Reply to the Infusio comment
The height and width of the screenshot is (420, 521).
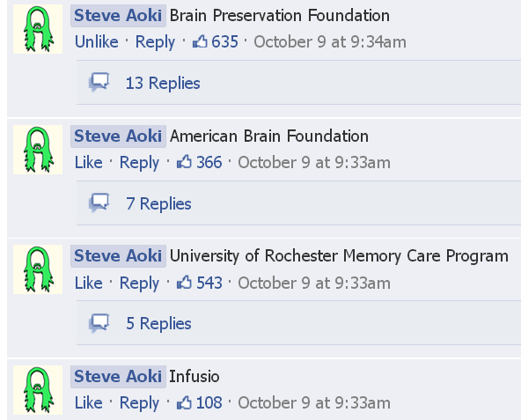(139, 403)
